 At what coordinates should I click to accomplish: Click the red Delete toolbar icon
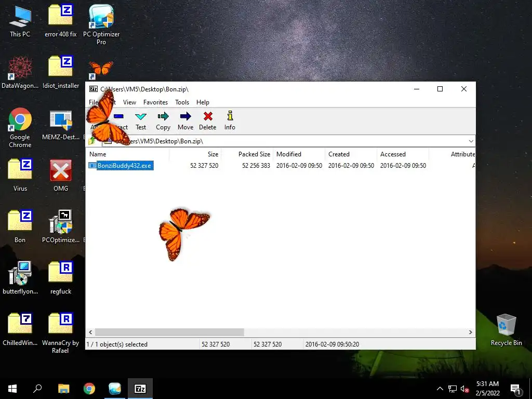[x=208, y=121]
